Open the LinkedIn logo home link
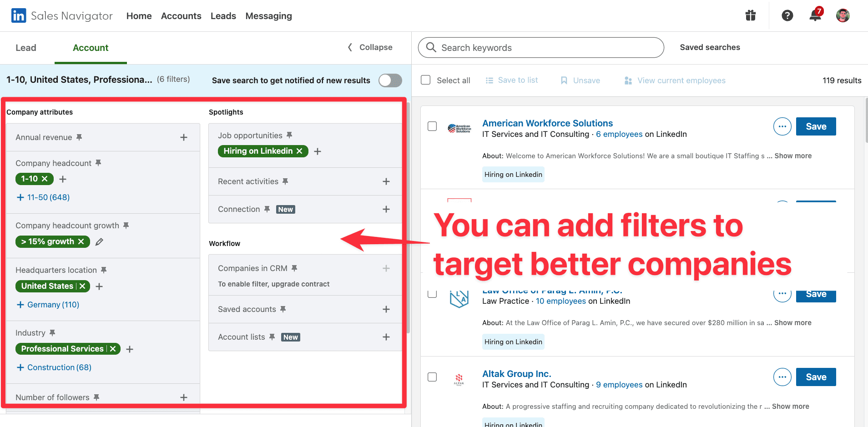Image resolution: width=868 pixels, height=427 pixels. click(19, 15)
